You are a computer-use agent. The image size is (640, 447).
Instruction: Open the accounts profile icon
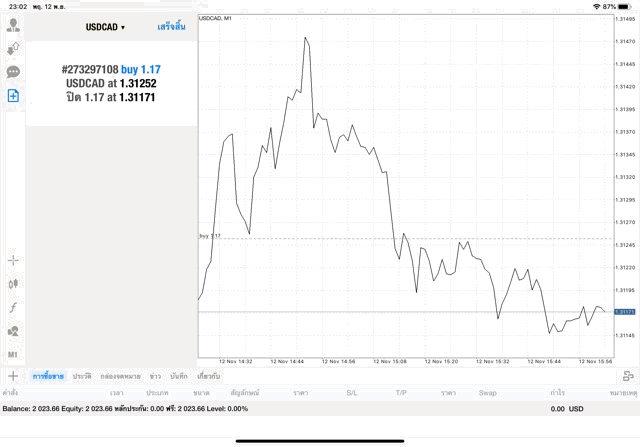point(13,25)
